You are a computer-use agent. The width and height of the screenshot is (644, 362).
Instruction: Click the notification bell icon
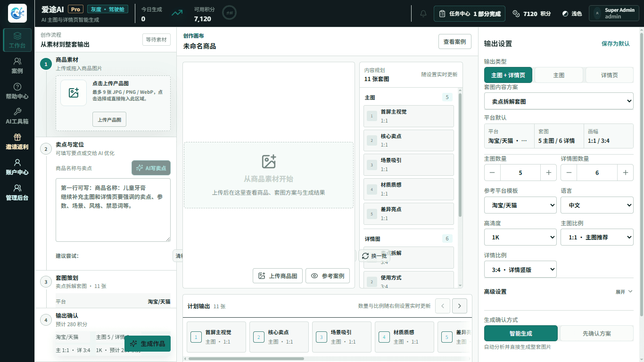click(423, 14)
